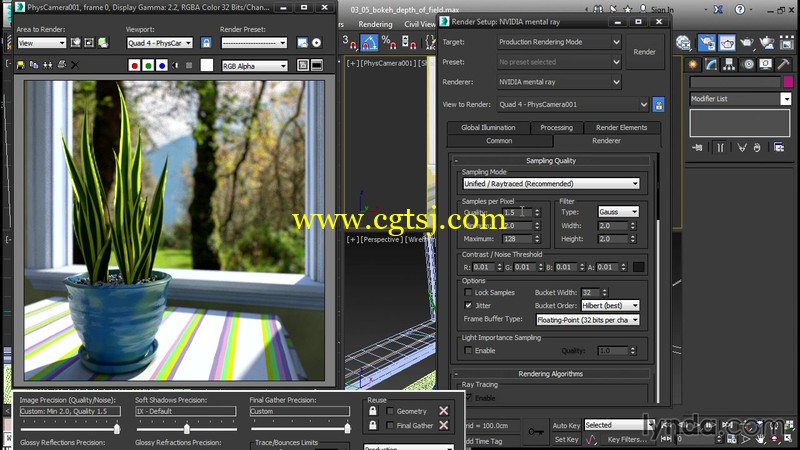Toggle Lock to Viewport in frame window
800x450 pixels.
[206, 42]
